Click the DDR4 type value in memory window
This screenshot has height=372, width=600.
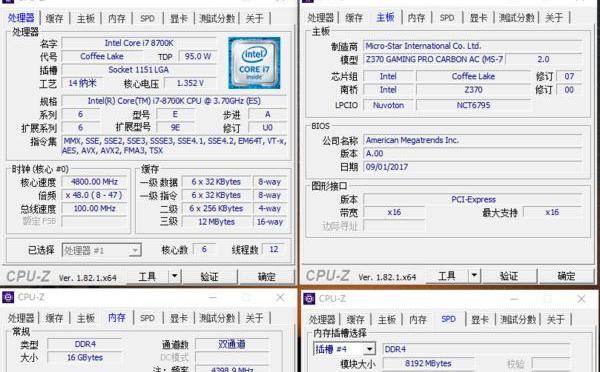tap(85, 344)
